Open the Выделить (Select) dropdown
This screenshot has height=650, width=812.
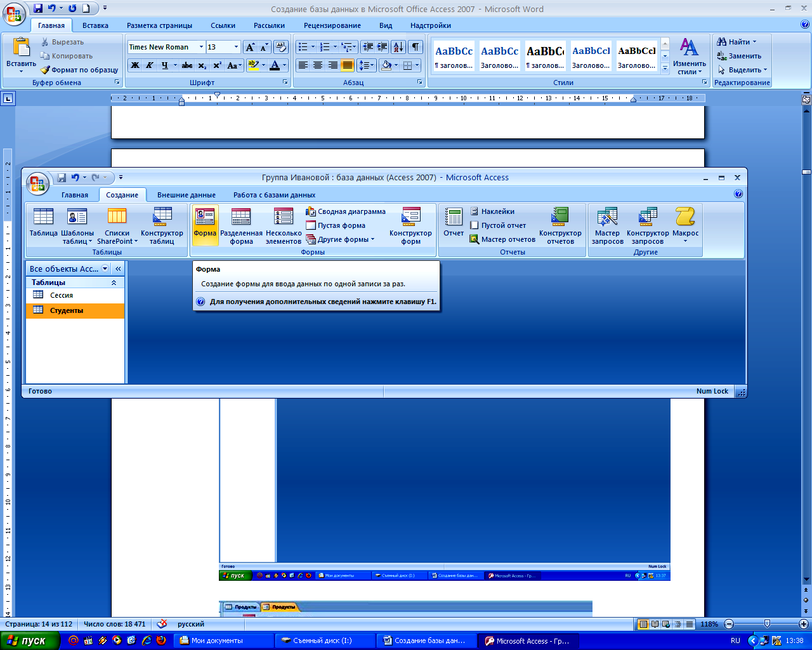click(742, 70)
